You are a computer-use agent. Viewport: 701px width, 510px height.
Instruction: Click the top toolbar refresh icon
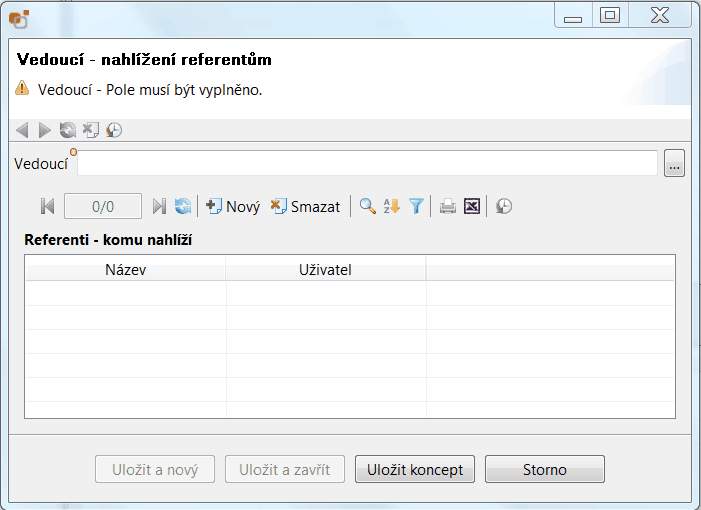67,130
